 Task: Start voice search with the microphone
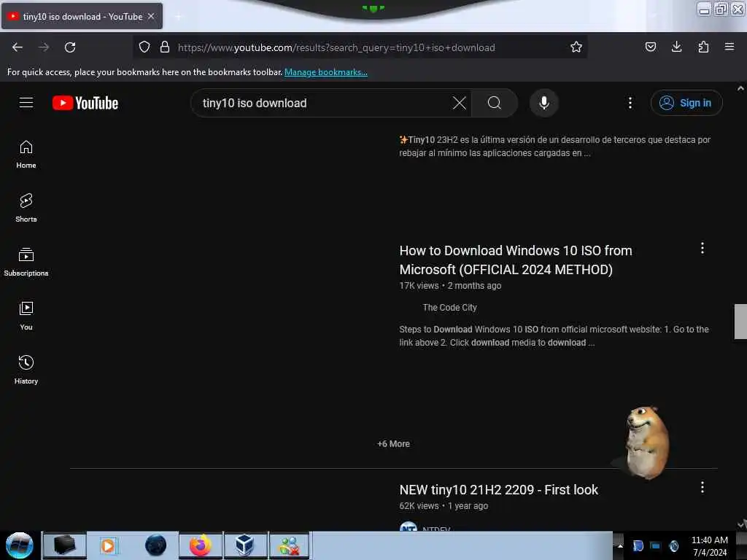(x=543, y=103)
